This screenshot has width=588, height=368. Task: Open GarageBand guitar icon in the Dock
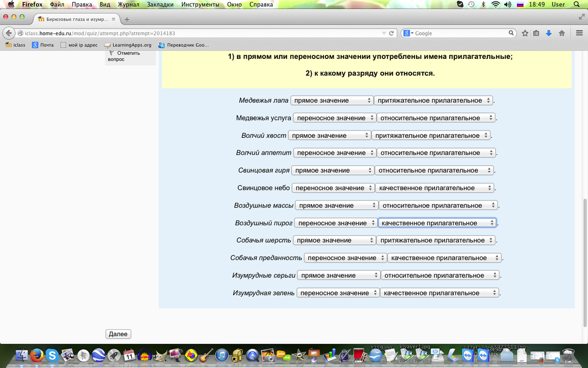[206, 355]
